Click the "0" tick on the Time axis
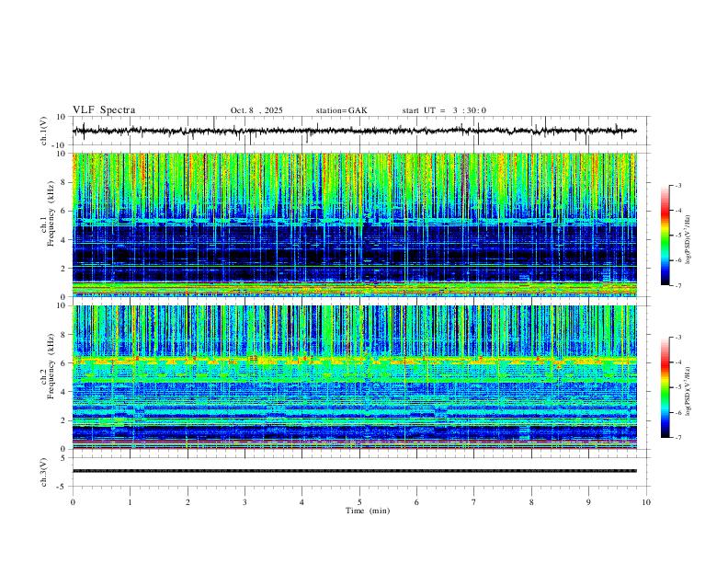This screenshot has height=563, width=728. (x=73, y=502)
